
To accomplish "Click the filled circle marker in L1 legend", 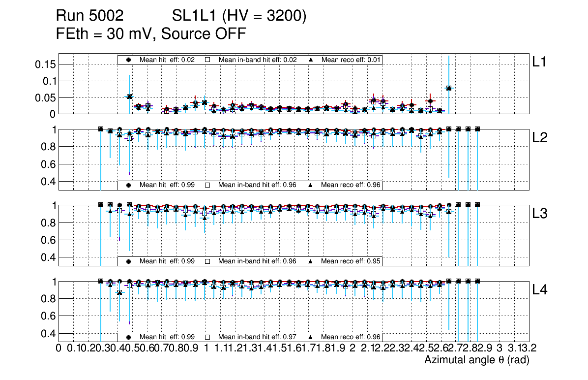I will click(x=129, y=60).
